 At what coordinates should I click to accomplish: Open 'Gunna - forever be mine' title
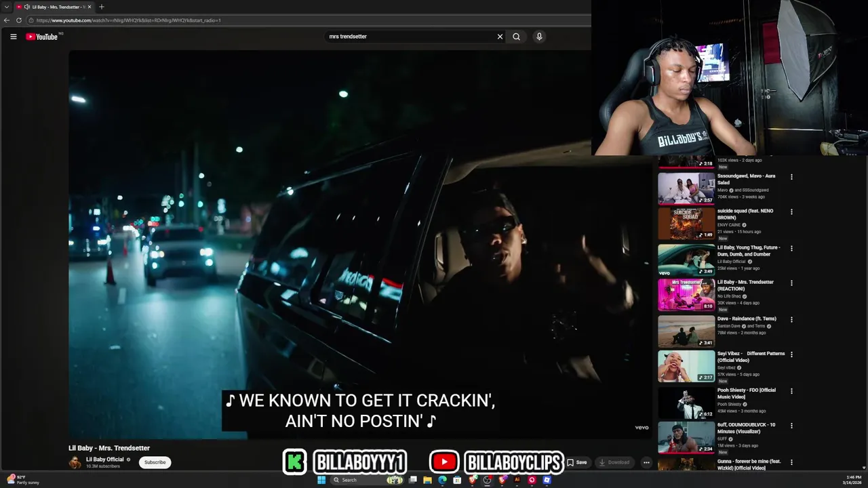point(749,464)
